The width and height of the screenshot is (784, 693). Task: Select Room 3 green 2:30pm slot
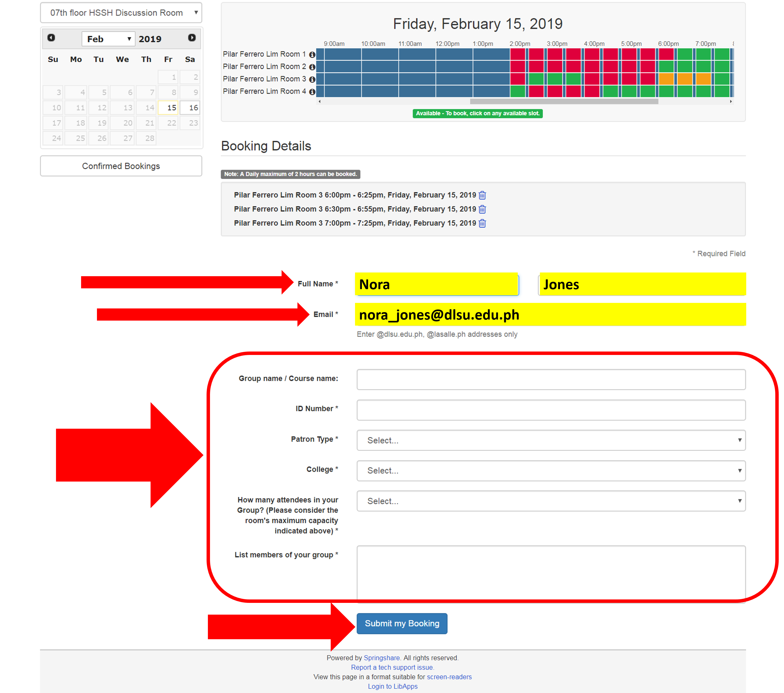536,79
